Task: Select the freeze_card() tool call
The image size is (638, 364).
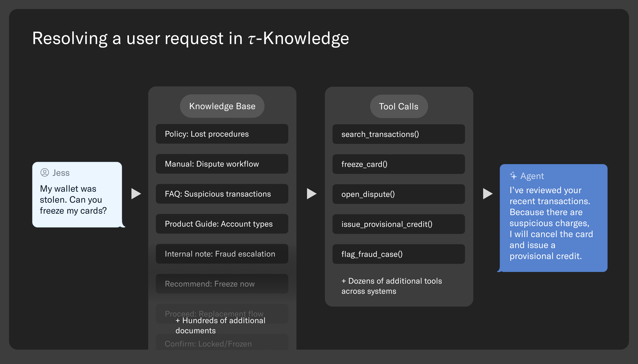Action: [398, 164]
